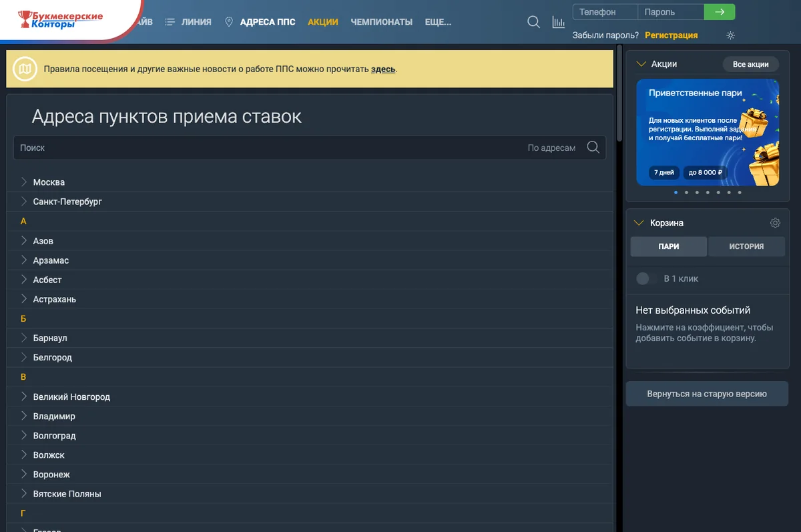Expand the Санкт-Петербург city row

(x=310, y=202)
